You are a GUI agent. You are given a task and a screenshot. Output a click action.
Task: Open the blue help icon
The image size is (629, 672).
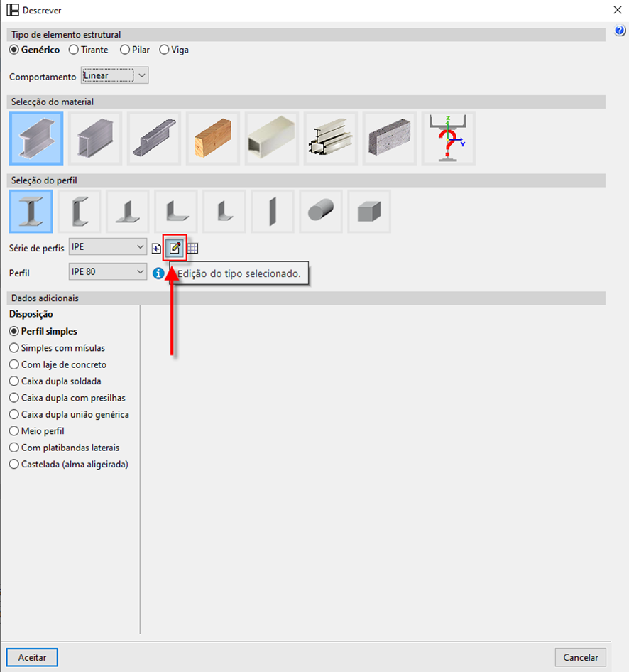(x=620, y=31)
